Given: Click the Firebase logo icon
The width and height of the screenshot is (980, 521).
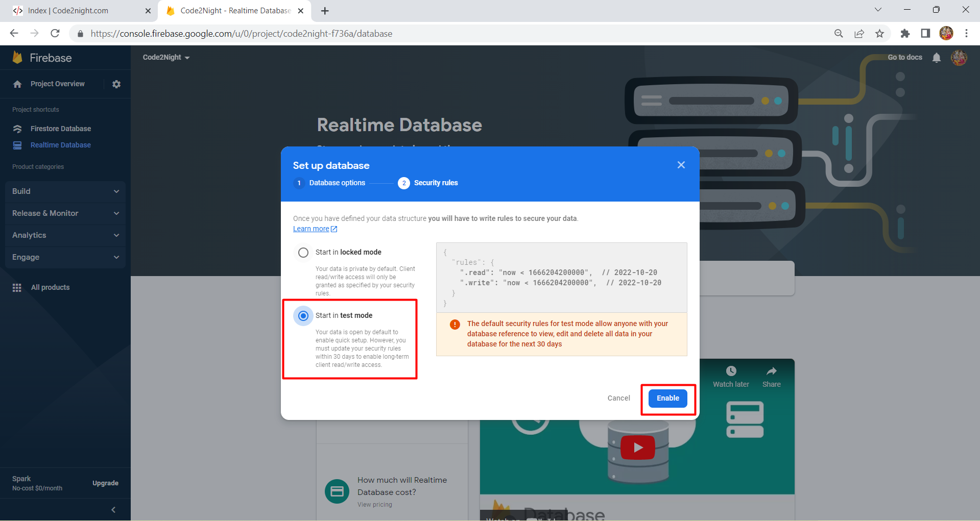Looking at the screenshot, I should [x=17, y=58].
